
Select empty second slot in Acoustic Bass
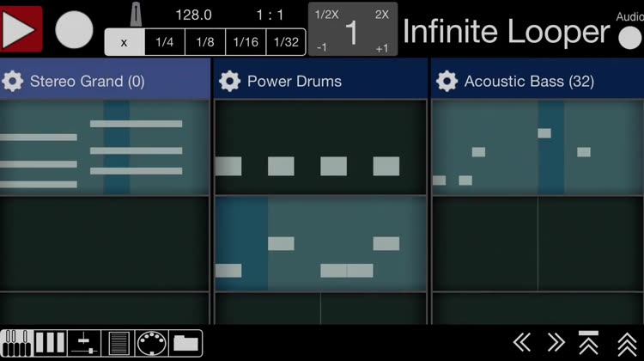538,244
